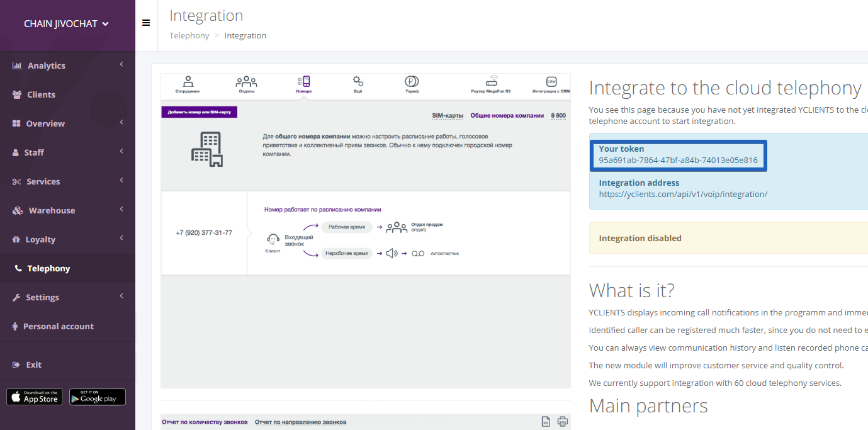The image size is (868, 430).
Task: Click the Exit sign-out icon
Action: pyautogui.click(x=16, y=365)
